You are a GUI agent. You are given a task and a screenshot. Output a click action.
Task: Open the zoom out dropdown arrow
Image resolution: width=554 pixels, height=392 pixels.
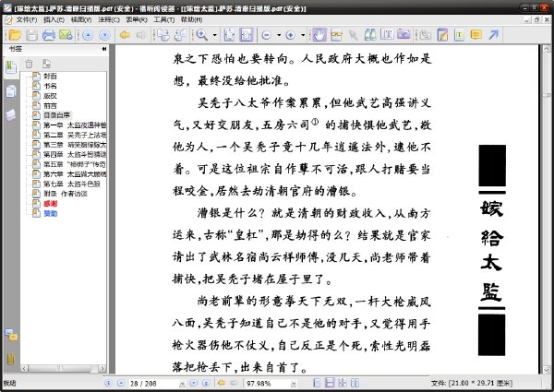tap(279, 35)
